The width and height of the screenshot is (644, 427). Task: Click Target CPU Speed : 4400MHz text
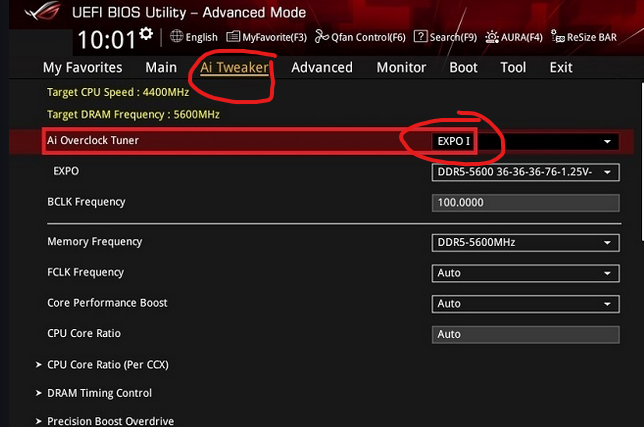point(118,92)
